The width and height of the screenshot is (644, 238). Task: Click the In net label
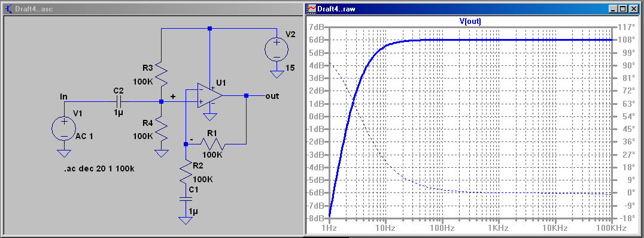[x=63, y=97]
